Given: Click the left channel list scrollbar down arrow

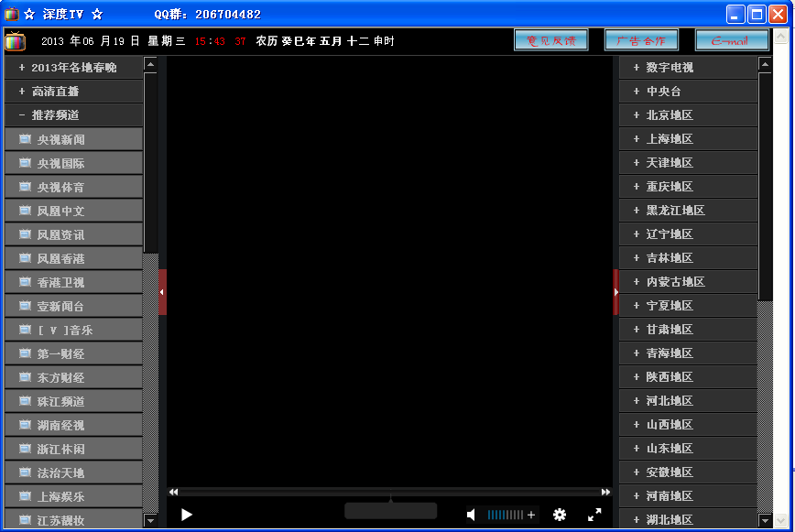Looking at the screenshot, I should 150,520.
